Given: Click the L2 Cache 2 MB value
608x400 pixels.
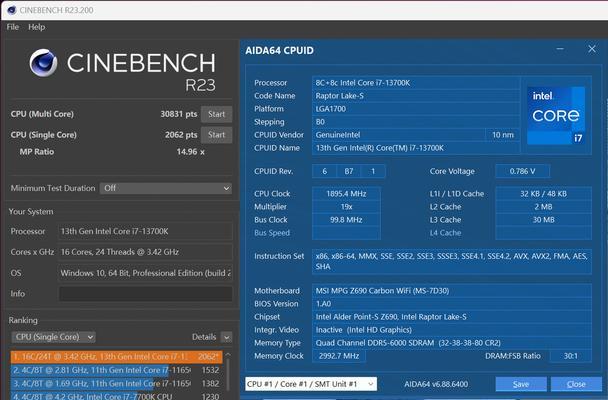Looking at the screenshot, I should [544, 207].
